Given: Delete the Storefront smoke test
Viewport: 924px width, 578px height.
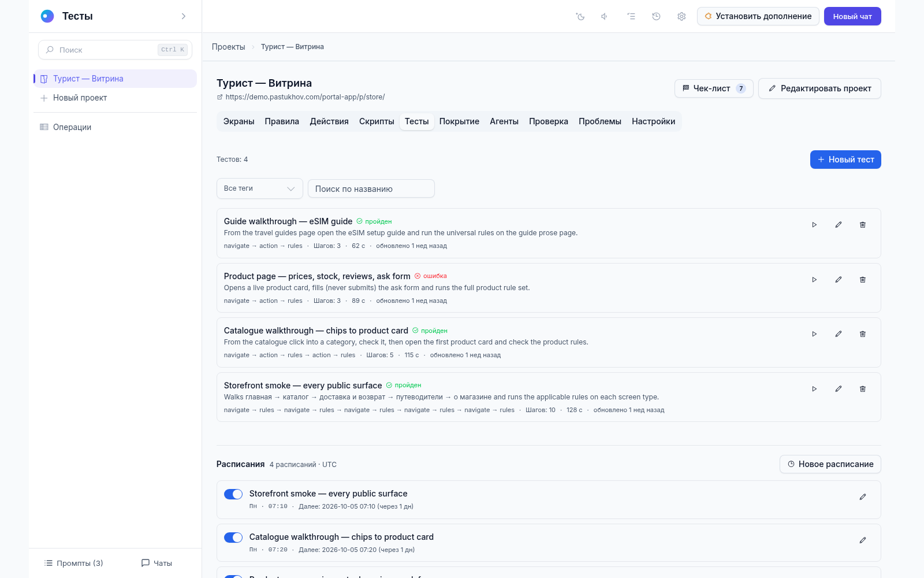Looking at the screenshot, I should (863, 389).
